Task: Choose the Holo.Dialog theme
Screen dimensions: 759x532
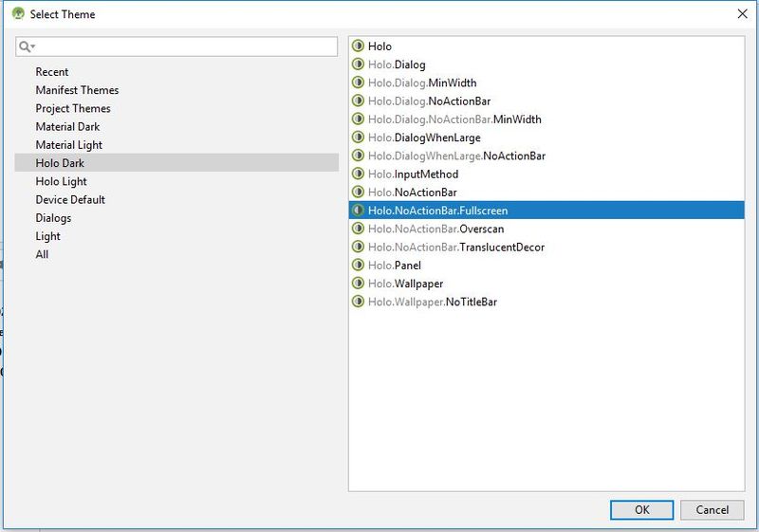Action: coord(546,64)
